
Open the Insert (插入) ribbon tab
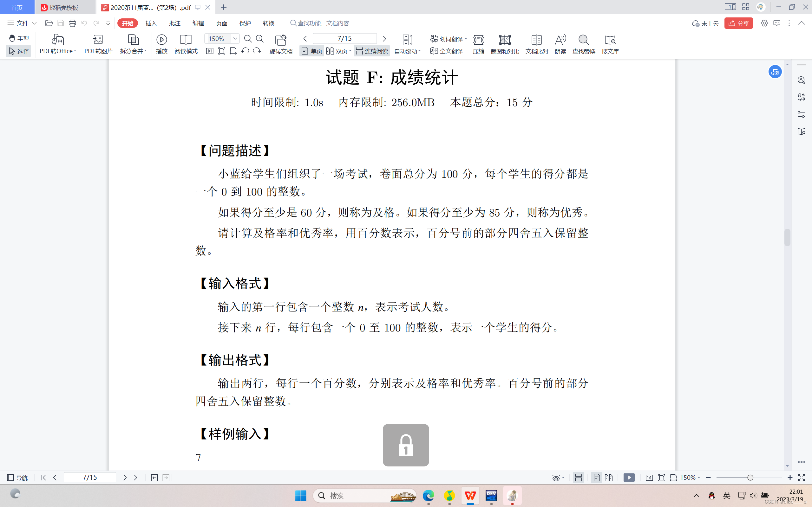coord(151,23)
